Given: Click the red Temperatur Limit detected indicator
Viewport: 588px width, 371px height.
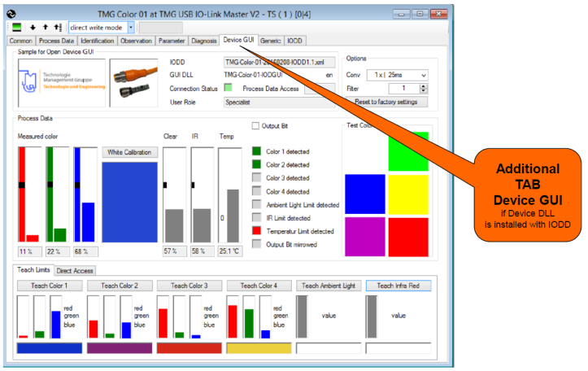Looking at the screenshot, I should click(x=256, y=231).
